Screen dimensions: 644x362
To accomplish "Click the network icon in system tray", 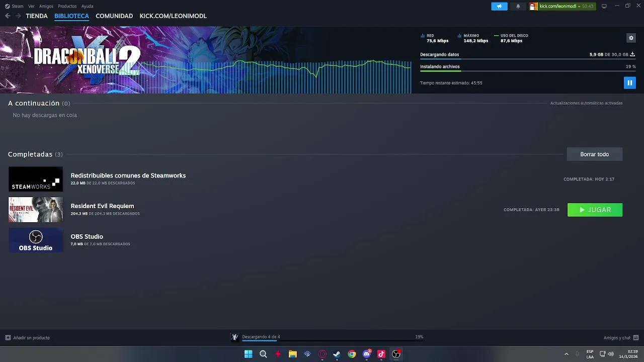I will 602,354.
